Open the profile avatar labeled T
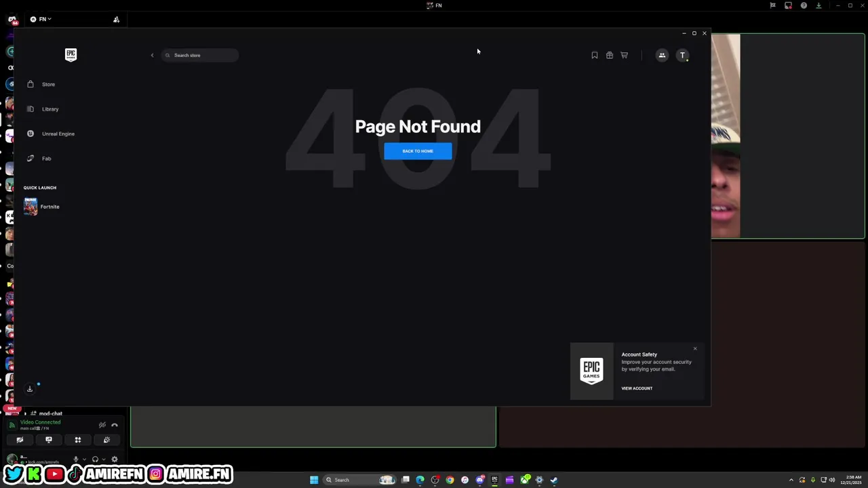Image resolution: width=868 pixels, height=488 pixels. tap(682, 55)
